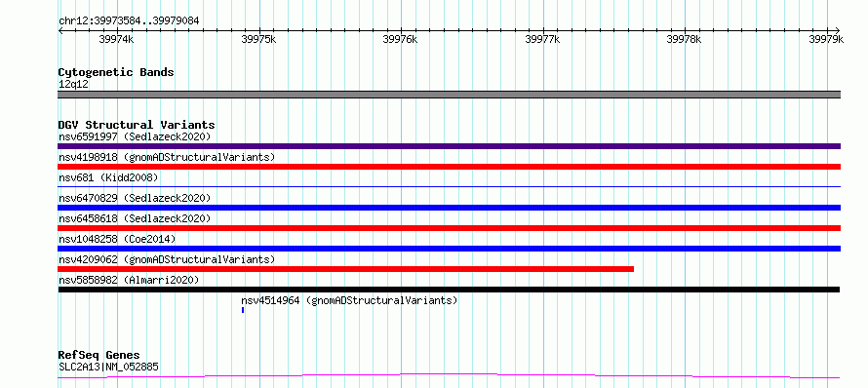This screenshot has width=868, height=388.
Task: Click the 12q12 band label
Action: (73, 85)
